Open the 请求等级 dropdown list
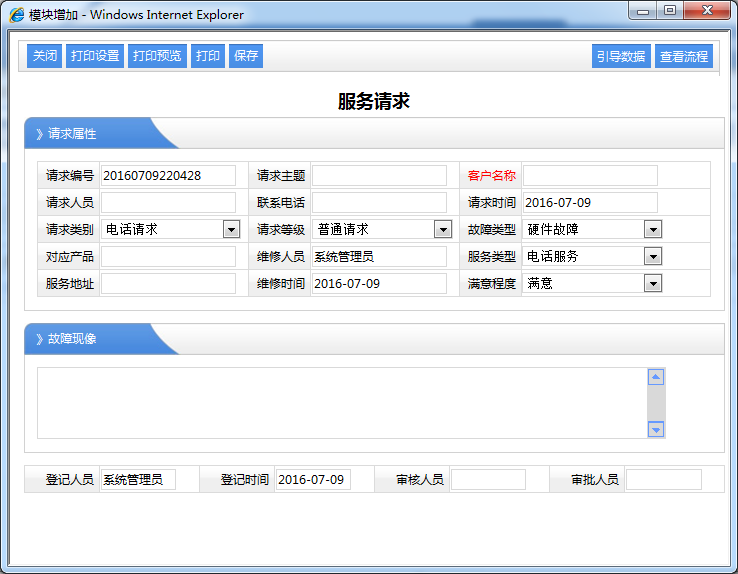The height and width of the screenshot is (574, 738). point(442,230)
